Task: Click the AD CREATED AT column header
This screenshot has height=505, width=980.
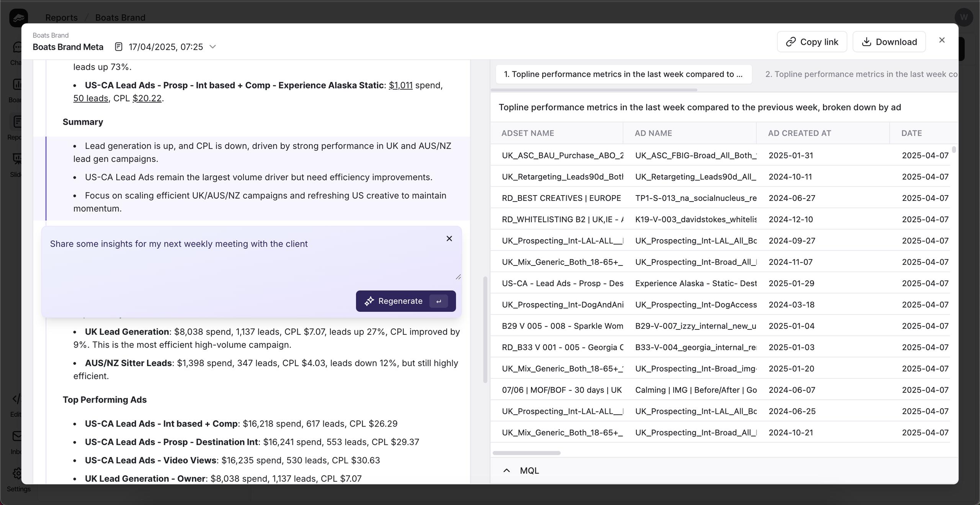Action: 799,133
